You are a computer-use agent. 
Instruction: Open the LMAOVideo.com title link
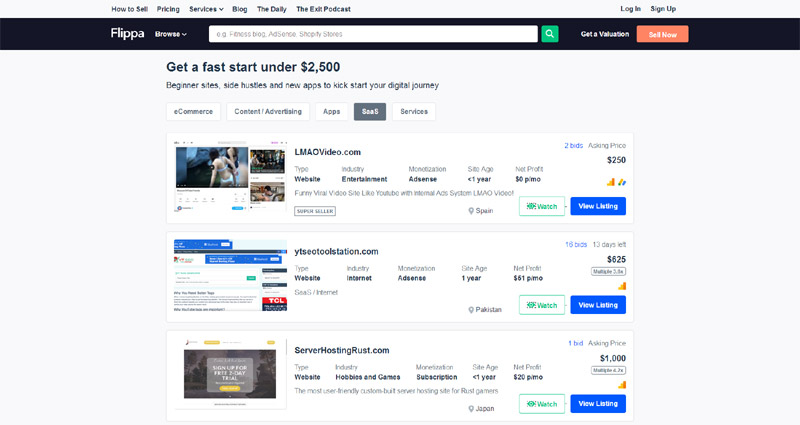[328, 152]
